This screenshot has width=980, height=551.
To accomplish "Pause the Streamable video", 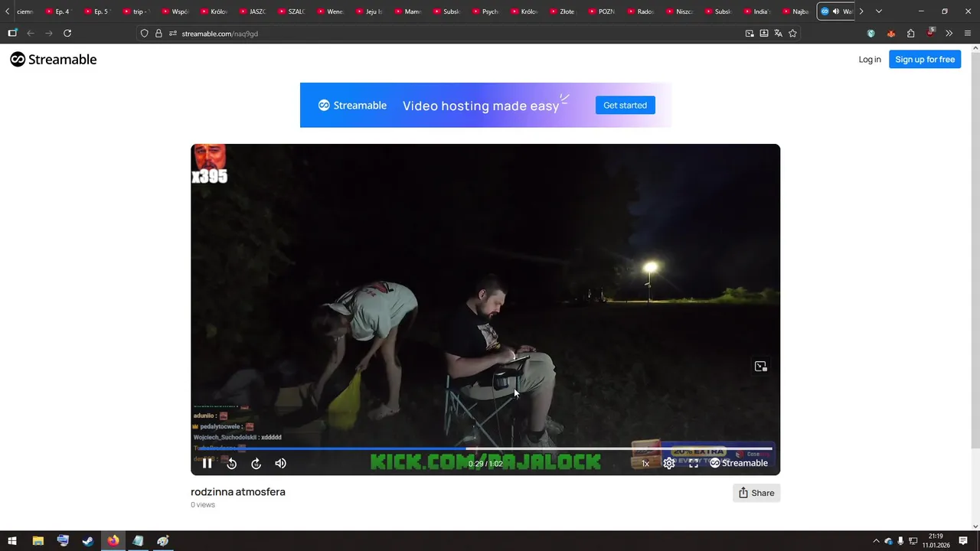I will coord(207,463).
